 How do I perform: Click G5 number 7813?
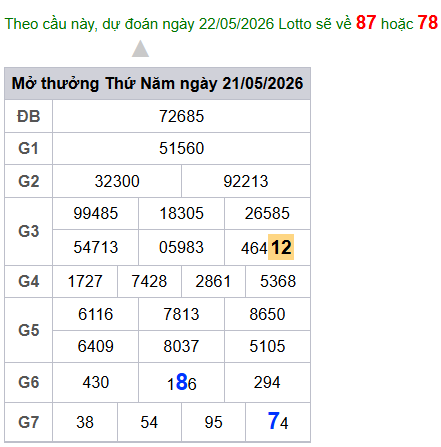[181, 314]
